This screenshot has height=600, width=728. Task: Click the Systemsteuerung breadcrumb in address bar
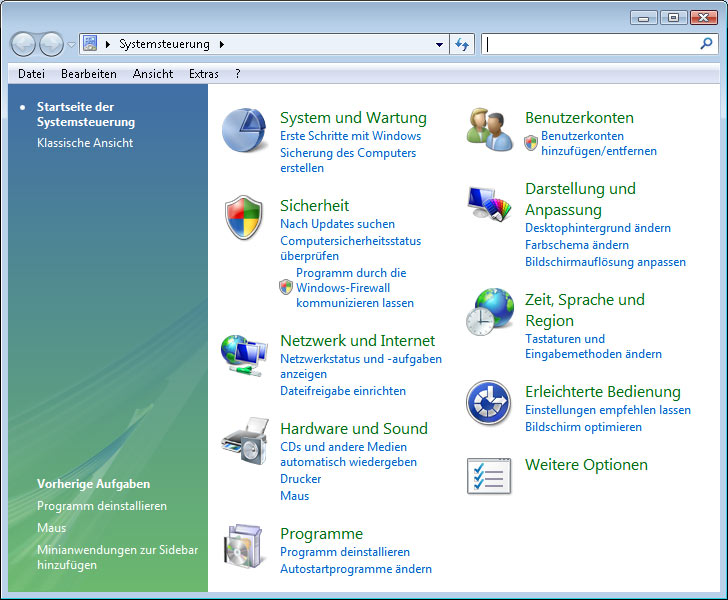click(164, 44)
